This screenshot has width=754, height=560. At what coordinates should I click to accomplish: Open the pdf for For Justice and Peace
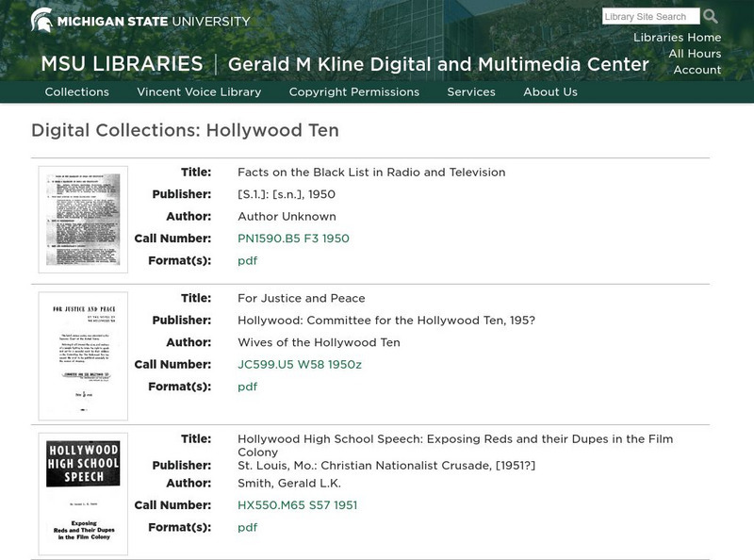[248, 387]
